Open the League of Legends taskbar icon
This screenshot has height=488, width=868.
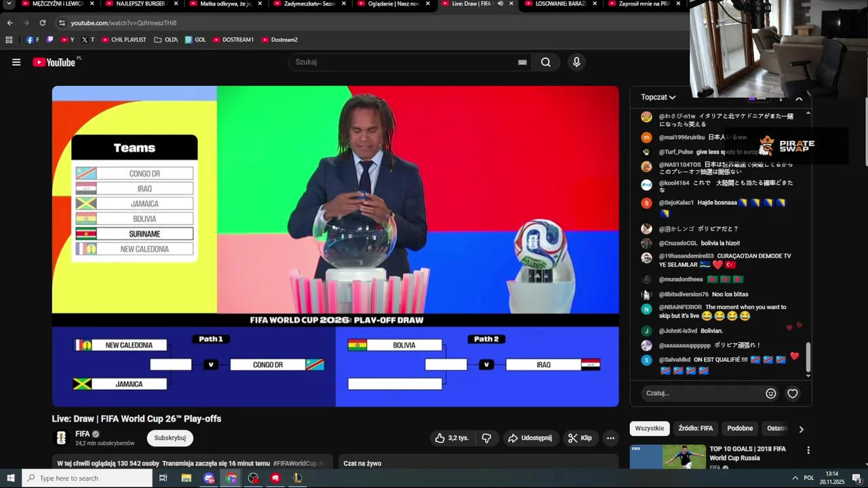297,478
